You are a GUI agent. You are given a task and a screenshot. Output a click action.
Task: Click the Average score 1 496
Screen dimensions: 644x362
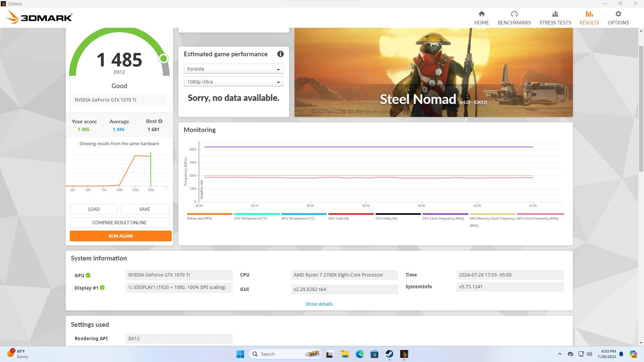point(118,129)
